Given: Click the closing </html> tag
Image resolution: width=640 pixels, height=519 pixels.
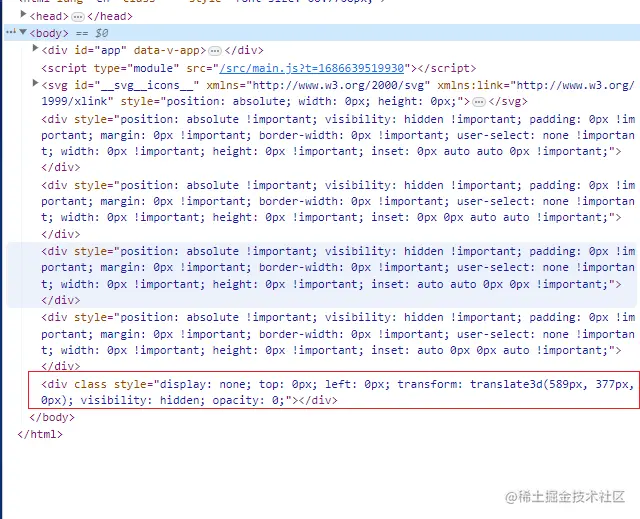Looking at the screenshot, I should click(40, 434).
